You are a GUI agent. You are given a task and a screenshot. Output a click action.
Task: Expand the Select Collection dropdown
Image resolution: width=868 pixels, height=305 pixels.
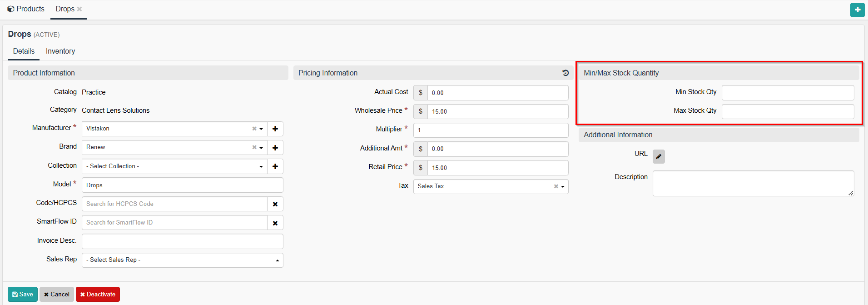[x=261, y=166]
